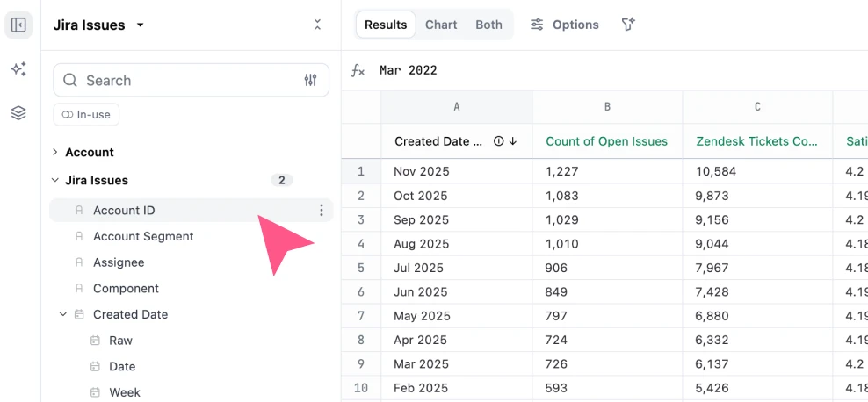
Task: Open the layers stack icon
Action: pos(18,113)
